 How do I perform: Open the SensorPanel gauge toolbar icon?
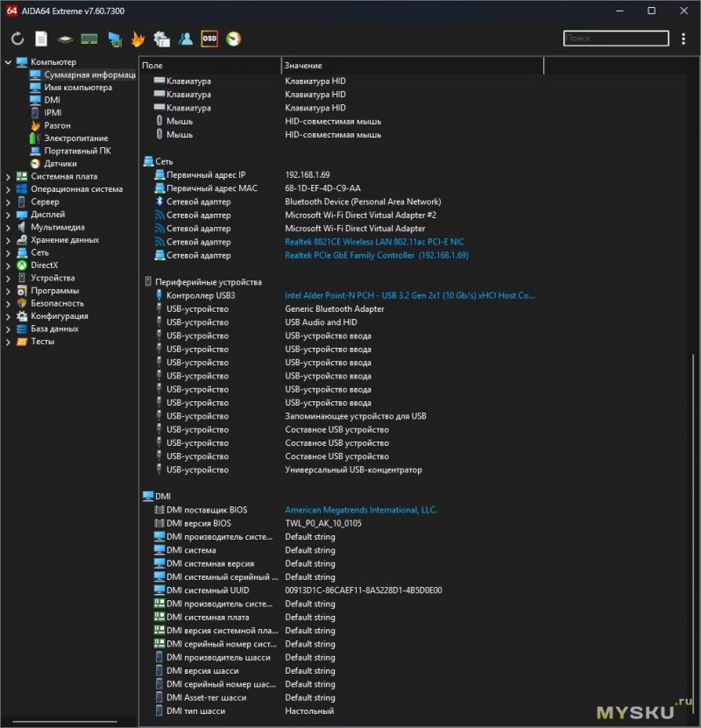(x=233, y=39)
